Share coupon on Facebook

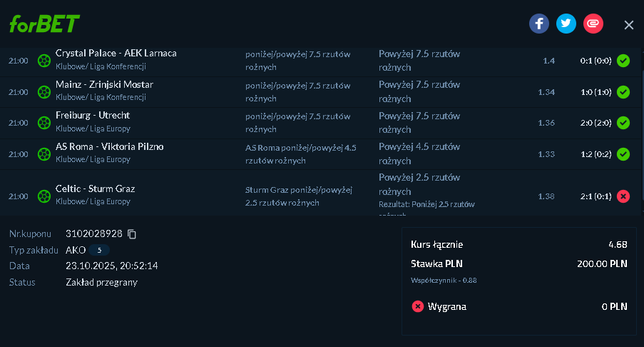click(539, 24)
